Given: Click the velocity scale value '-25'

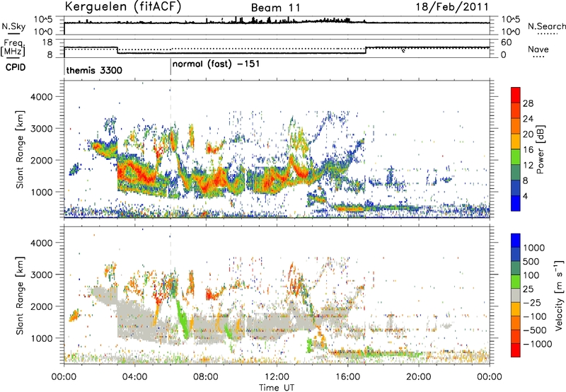Looking at the screenshot, I should pos(532,302).
